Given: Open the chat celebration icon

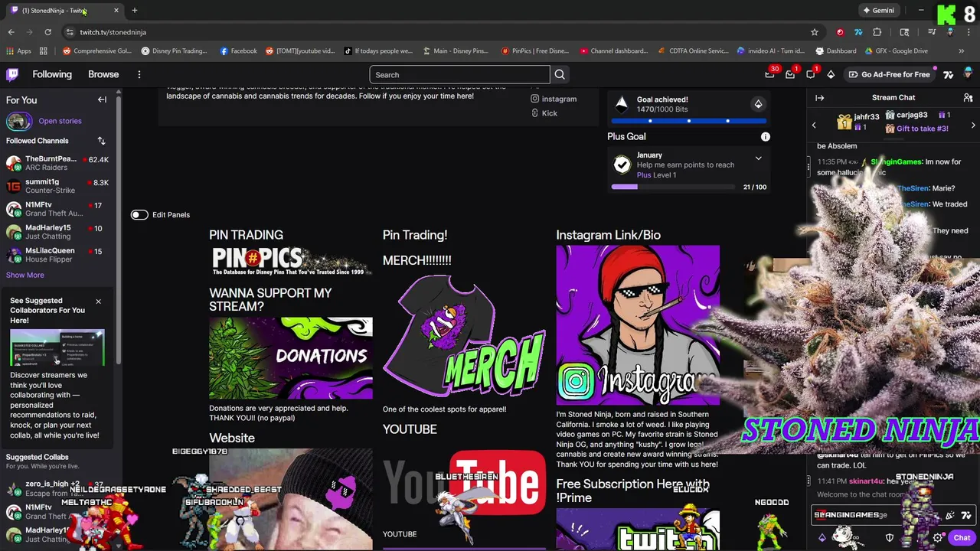Looking at the screenshot, I should point(949,516).
